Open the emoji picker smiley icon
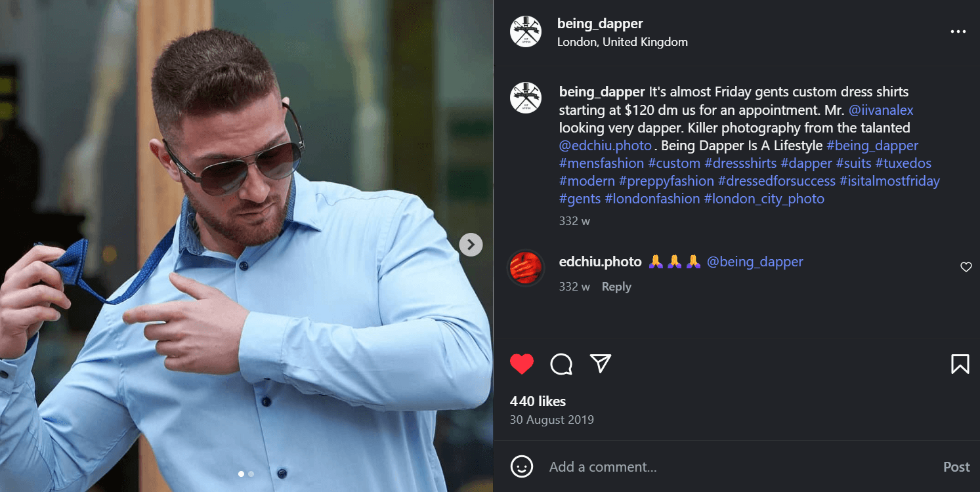This screenshot has height=492, width=980. pyautogui.click(x=522, y=466)
